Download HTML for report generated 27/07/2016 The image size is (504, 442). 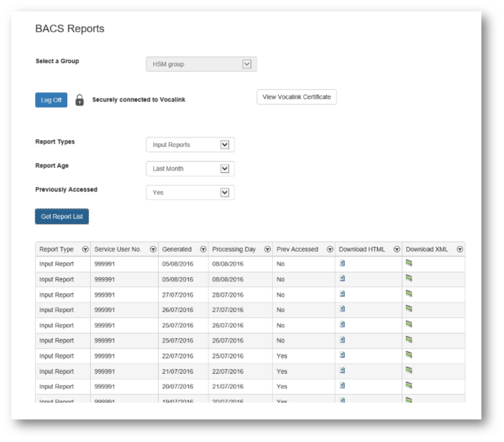click(x=342, y=294)
